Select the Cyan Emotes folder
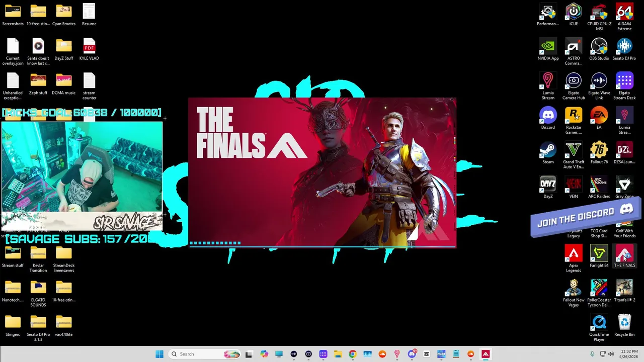This screenshot has height=362, width=644. (64, 15)
